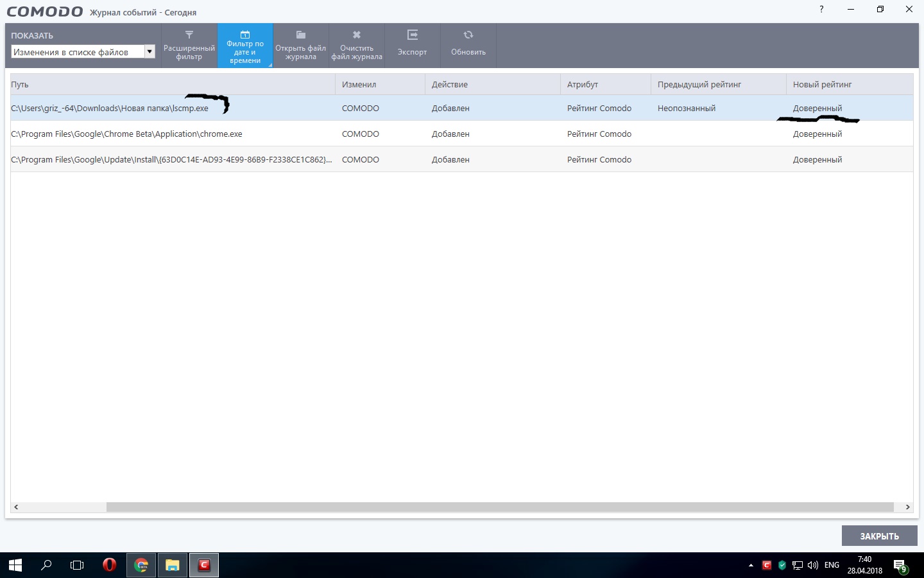Sort by Действие column header
The height and width of the screenshot is (578, 924).
[492, 85]
